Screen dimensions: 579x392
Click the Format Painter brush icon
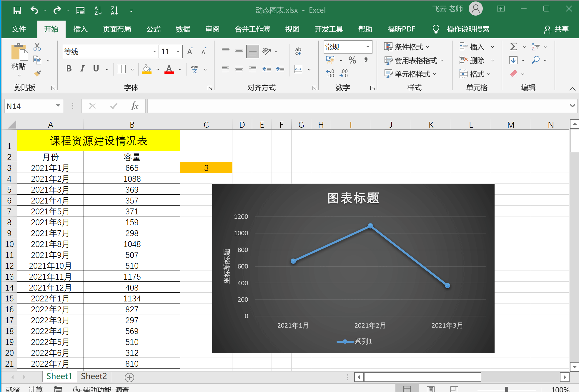point(37,73)
